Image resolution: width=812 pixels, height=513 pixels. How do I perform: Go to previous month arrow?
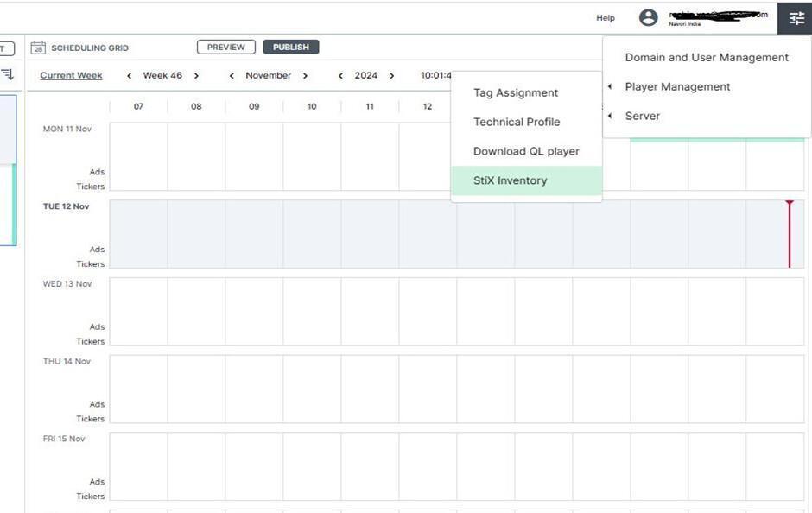click(x=232, y=76)
